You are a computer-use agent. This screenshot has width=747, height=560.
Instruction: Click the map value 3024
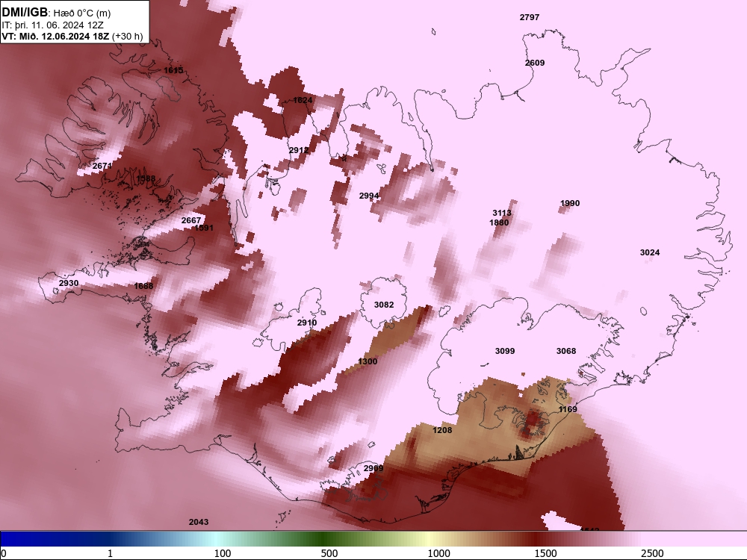click(650, 252)
